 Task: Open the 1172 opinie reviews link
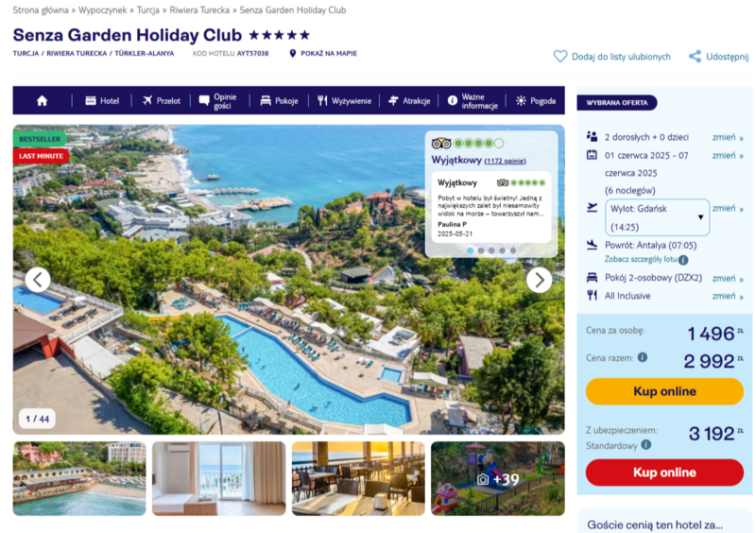(505, 161)
